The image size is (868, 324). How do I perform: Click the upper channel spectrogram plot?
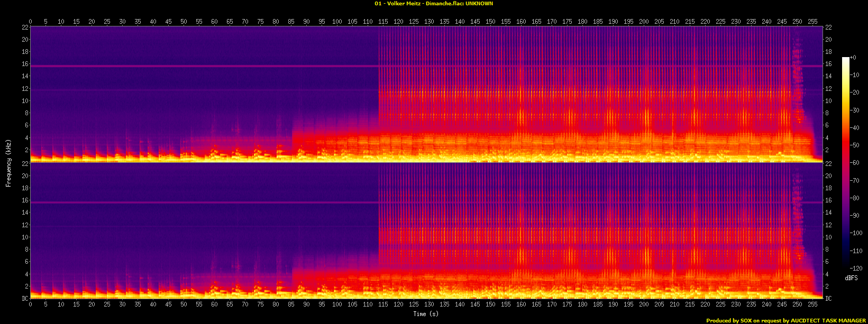(426, 94)
